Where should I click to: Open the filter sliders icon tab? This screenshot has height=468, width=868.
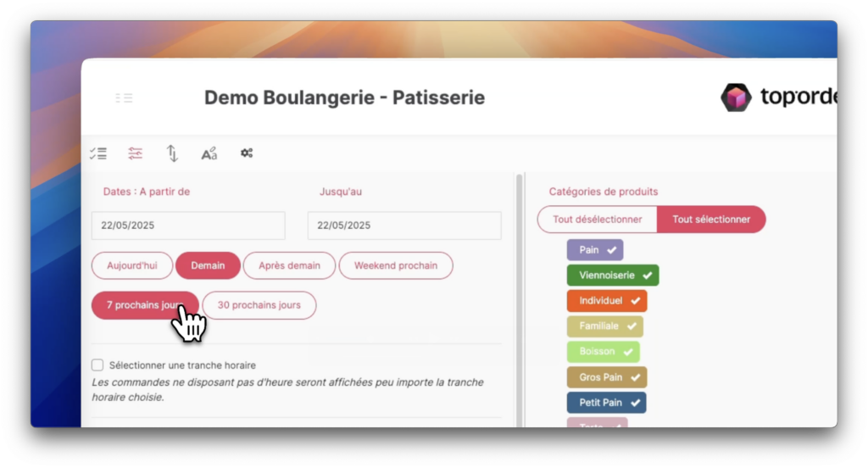[x=136, y=153]
